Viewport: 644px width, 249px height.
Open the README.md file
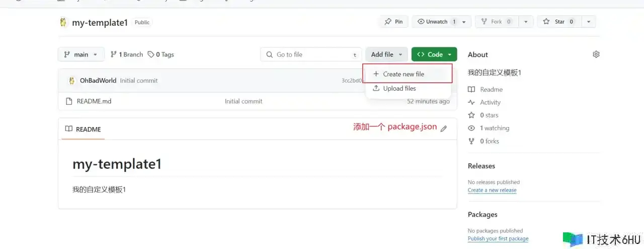[x=94, y=101]
